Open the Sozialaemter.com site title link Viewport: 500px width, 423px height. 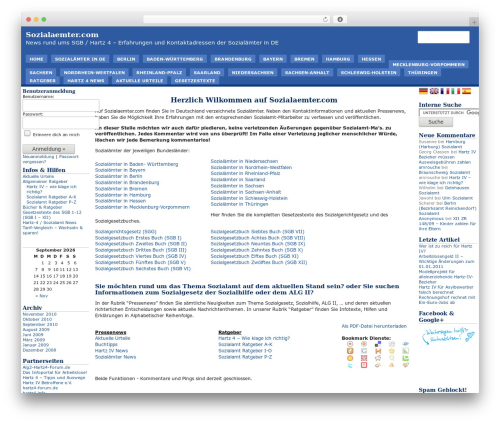[x=62, y=35]
